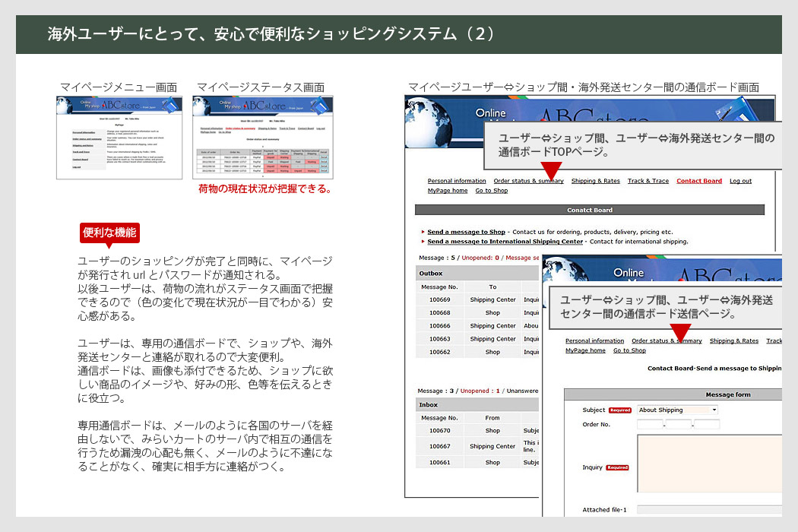Click the Inbox section header

[477, 405]
